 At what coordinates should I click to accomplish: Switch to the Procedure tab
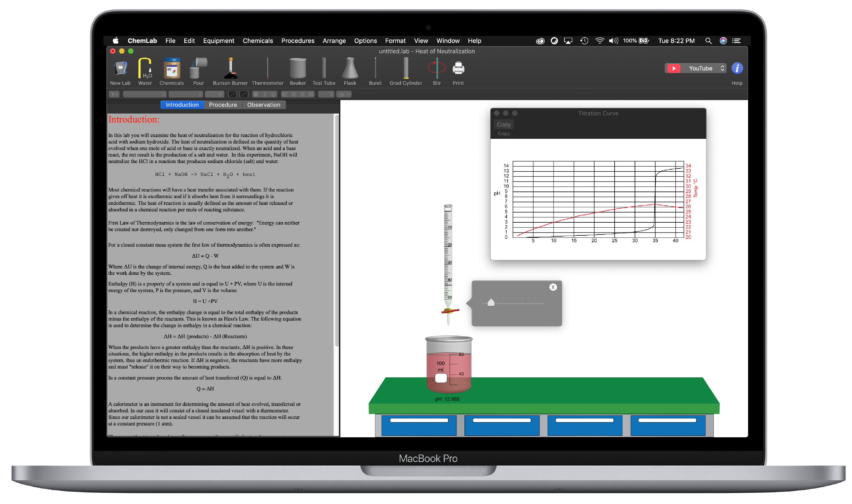tap(223, 105)
